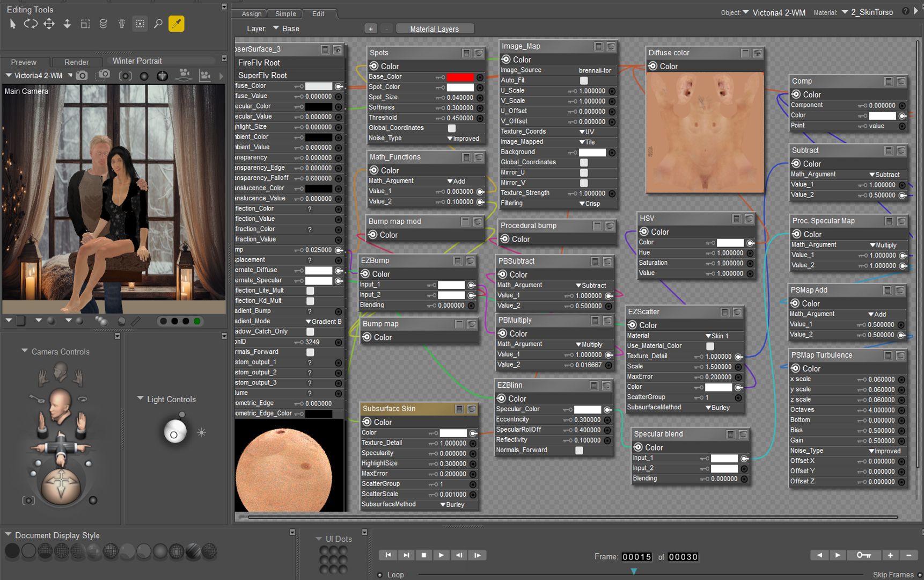Select the Rotate editing tool
The height and width of the screenshot is (580, 924).
(x=31, y=24)
